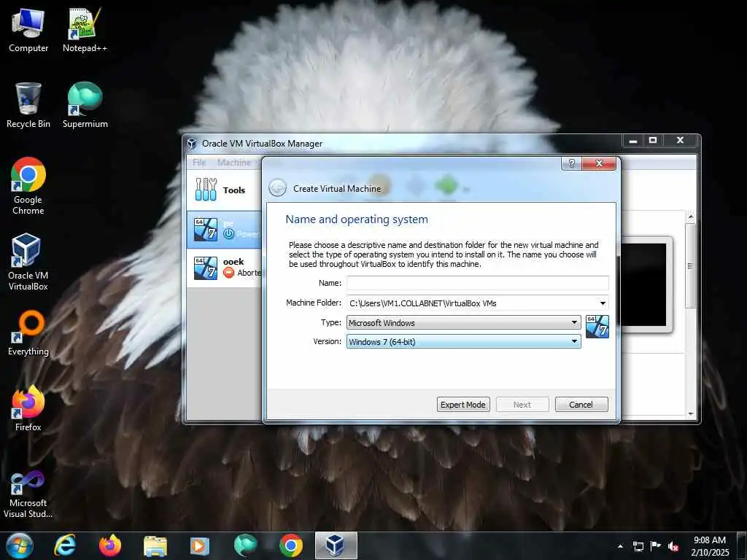This screenshot has height=560, width=747.
Task: Click the VirtualBox Manager scrollbar up arrow
Action: pos(691,217)
